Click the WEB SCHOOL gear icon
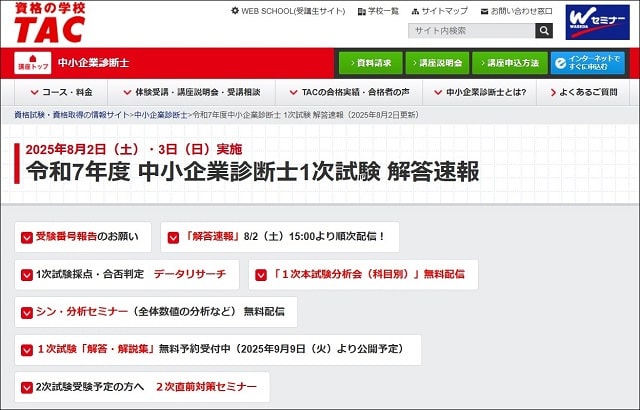Viewport: 640px width, 410px height. [x=235, y=11]
